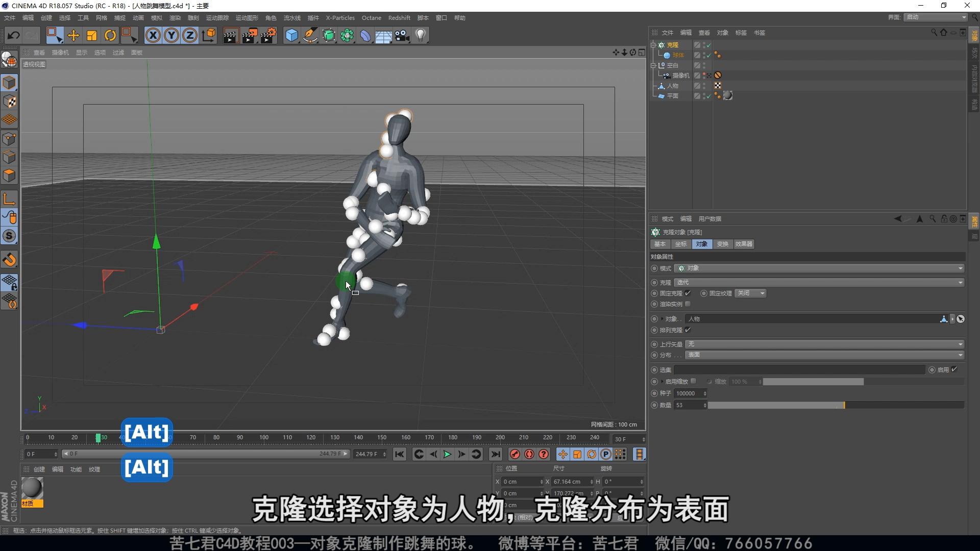
Task: Open Edit Render Settings icon
Action: coord(268,36)
